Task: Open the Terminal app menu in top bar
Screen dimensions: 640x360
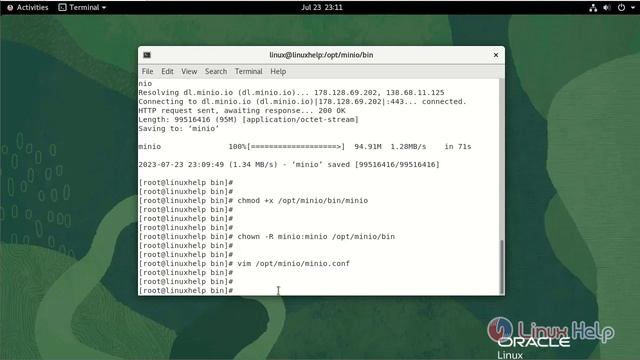Action: click(82, 7)
